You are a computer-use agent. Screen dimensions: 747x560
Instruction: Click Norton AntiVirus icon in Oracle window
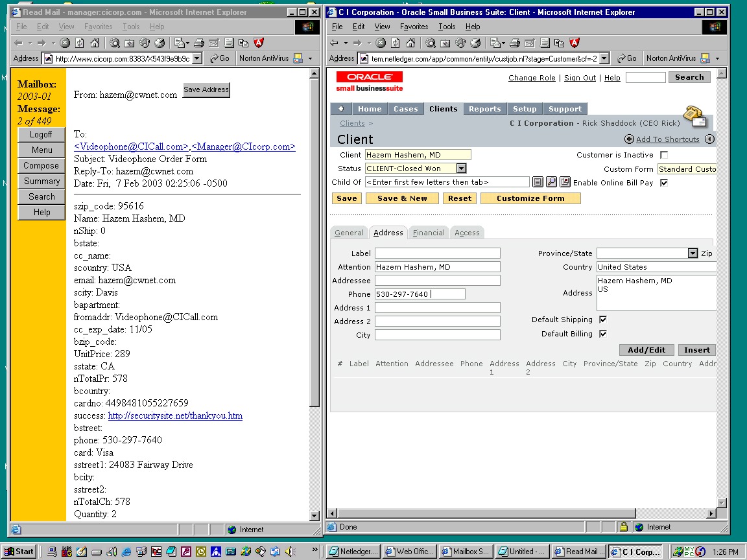click(x=705, y=58)
